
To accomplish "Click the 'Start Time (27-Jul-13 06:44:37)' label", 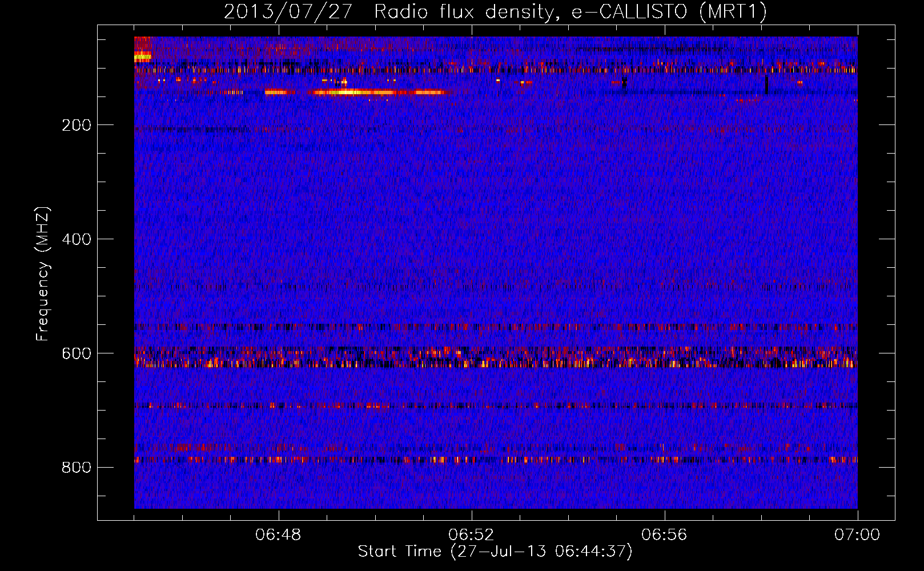I will [x=495, y=552].
